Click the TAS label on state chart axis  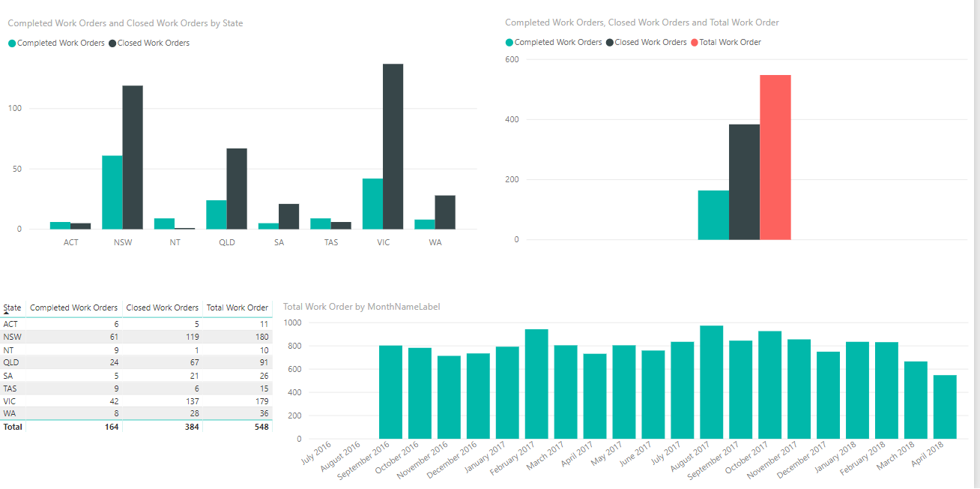coord(331,242)
